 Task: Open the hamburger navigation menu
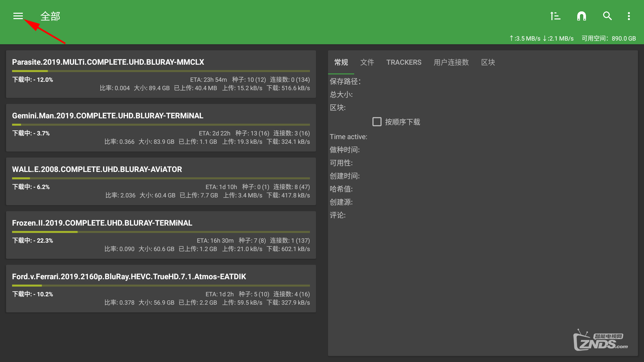click(18, 16)
